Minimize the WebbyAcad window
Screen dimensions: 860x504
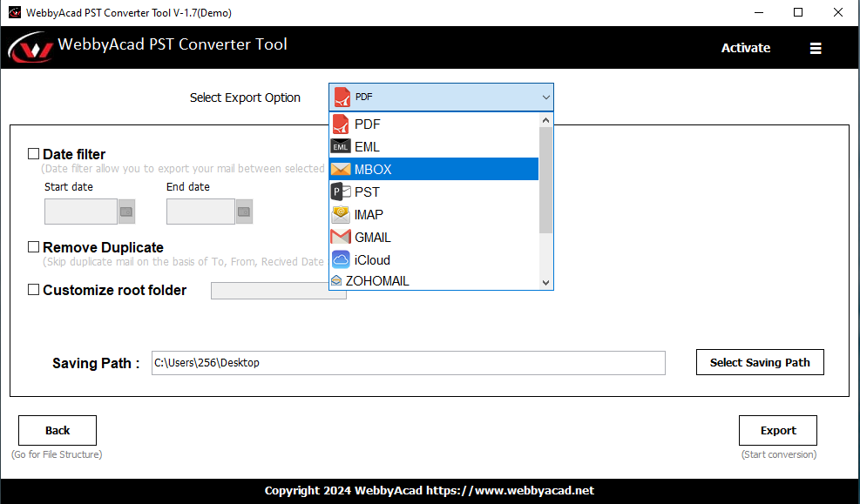pos(759,12)
